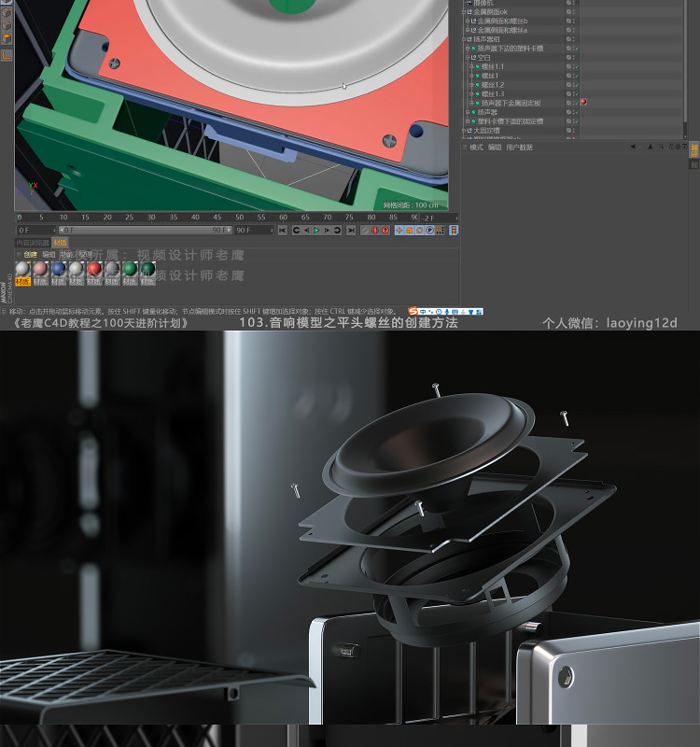
Task: Collapse the 空白 null group
Action: click(470, 58)
